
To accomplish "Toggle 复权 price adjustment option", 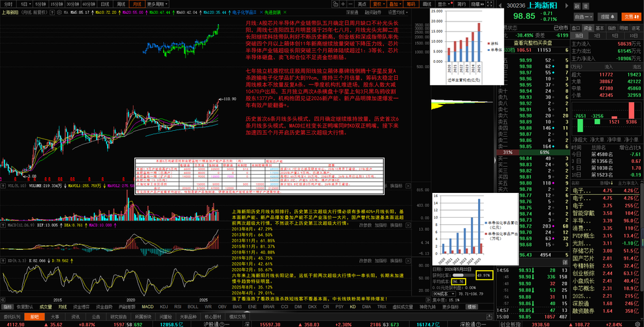I will click(378, 4).
